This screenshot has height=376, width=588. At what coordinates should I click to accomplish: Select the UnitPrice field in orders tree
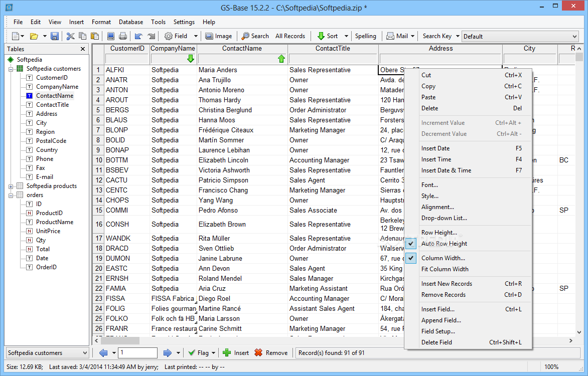[x=48, y=231]
